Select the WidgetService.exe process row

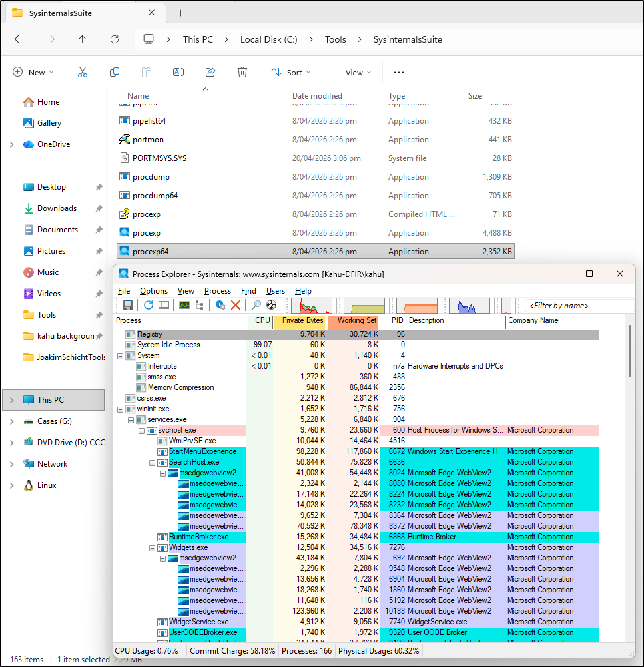358,622
